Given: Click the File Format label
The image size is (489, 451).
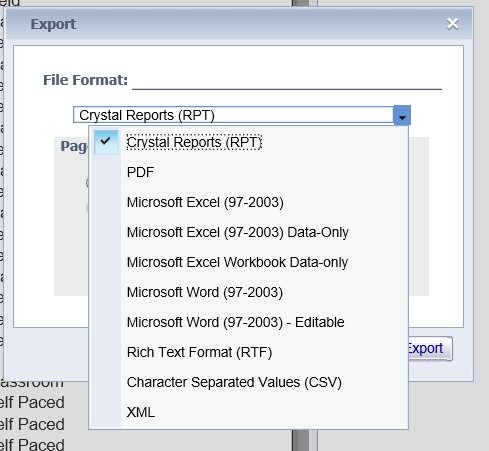Looking at the screenshot, I should click(x=85, y=80).
